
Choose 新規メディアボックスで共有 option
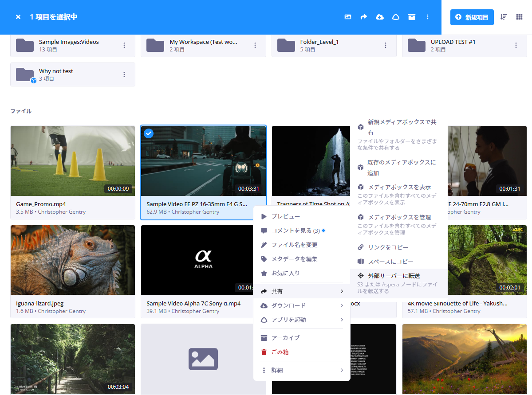398,135
